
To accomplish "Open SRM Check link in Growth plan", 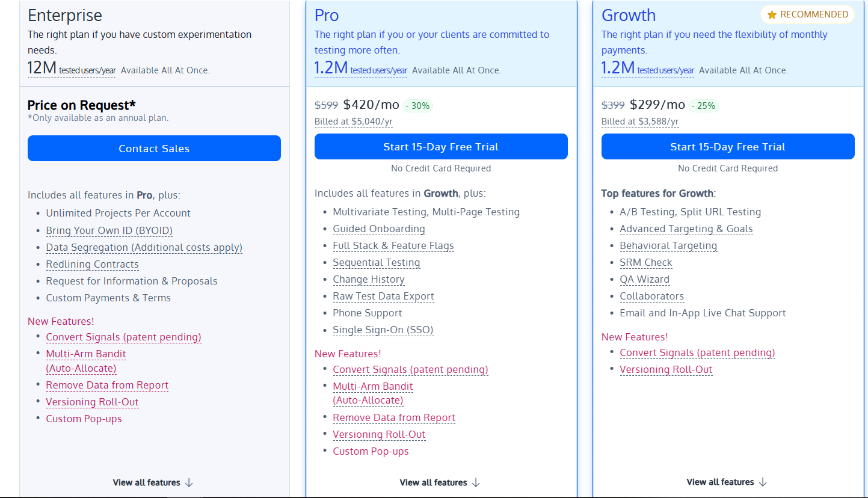I will [645, 262].
